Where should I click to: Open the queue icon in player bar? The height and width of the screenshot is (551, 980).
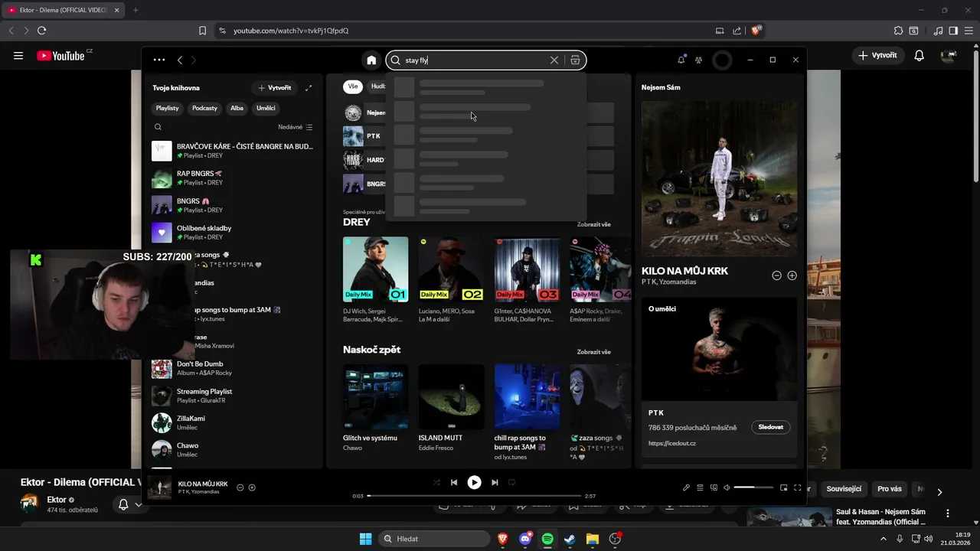(x=700, y=487)
